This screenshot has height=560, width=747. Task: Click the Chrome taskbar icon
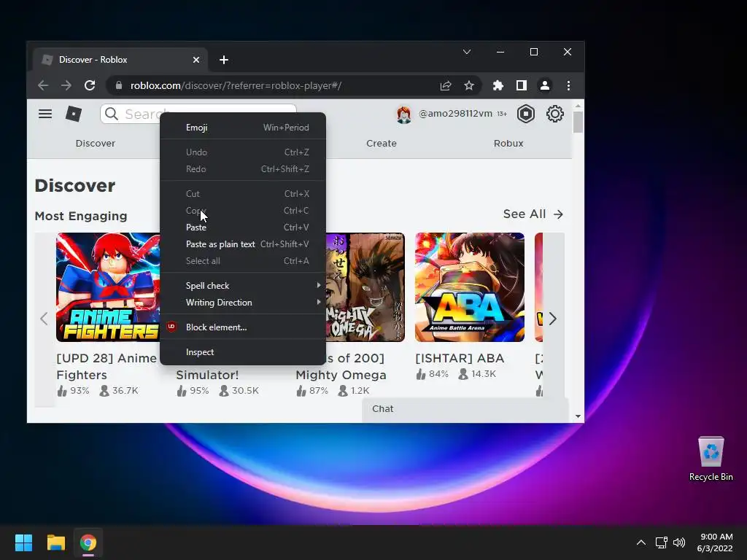pyautogui.click(x=88, y=542)
